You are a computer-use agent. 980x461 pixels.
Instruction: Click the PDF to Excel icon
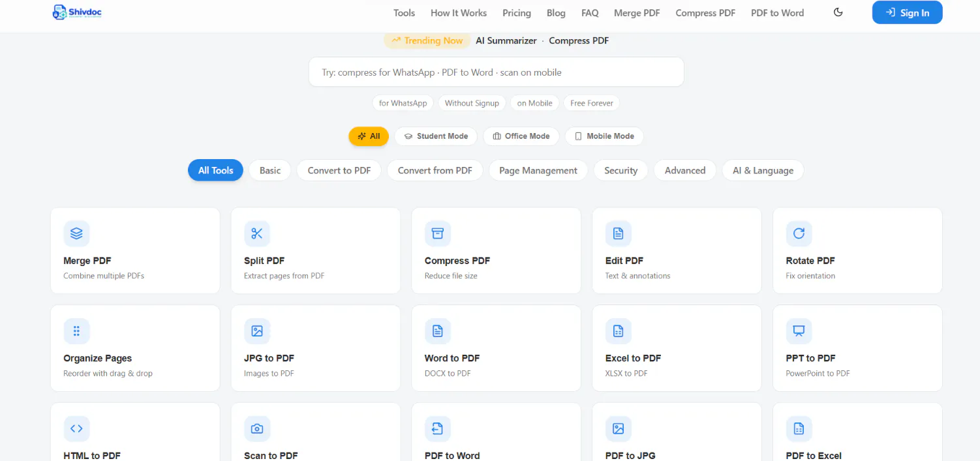pyautogui.click(x=799, y=428)
